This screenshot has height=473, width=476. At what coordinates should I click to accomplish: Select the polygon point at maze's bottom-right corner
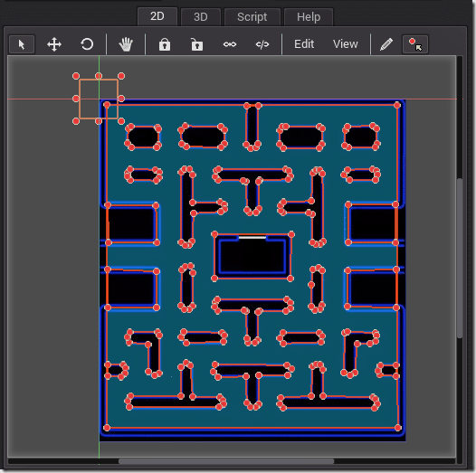pyautogui.click(x=397, y=428)
